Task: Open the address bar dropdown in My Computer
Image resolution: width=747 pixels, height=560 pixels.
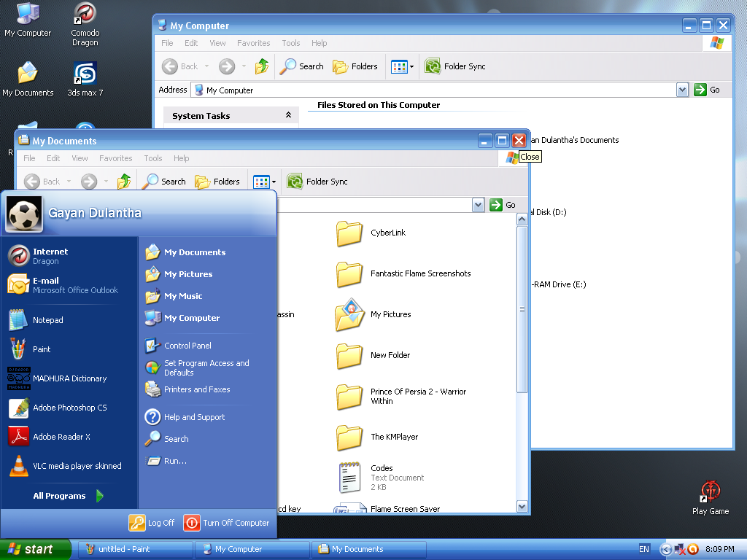Action: point(681,89)
